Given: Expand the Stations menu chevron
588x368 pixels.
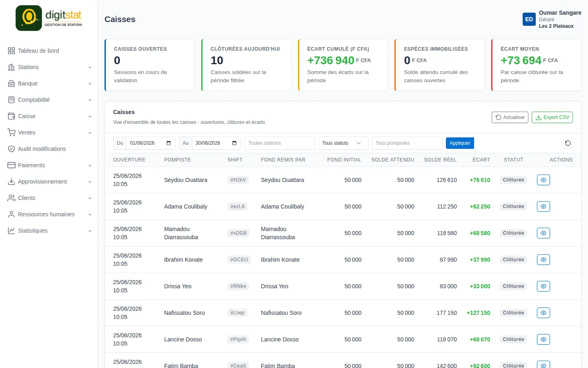Looking at the screenshot, I should (90, 67).
